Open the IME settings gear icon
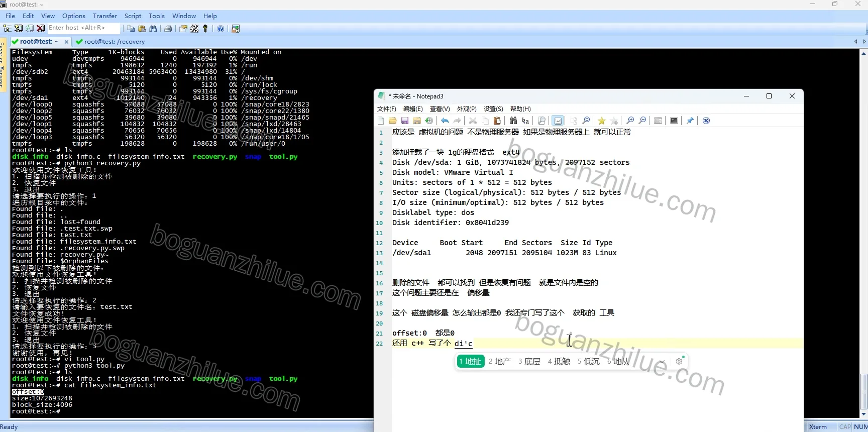Screen dimensions: 868x432 click(679, 361)
